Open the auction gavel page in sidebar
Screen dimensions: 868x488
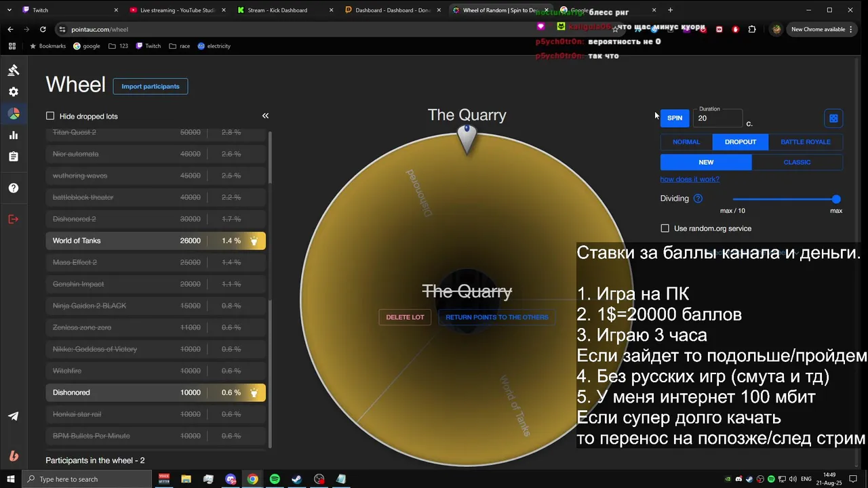click(x=14, y=70)
